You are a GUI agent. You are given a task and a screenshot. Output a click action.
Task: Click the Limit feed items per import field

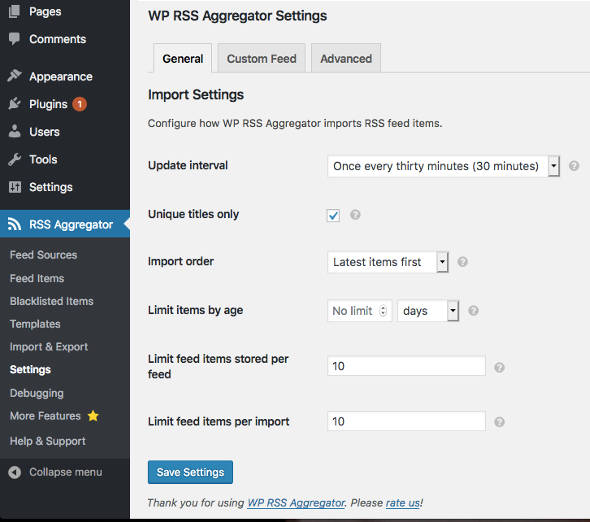click(x=406, y=421)
